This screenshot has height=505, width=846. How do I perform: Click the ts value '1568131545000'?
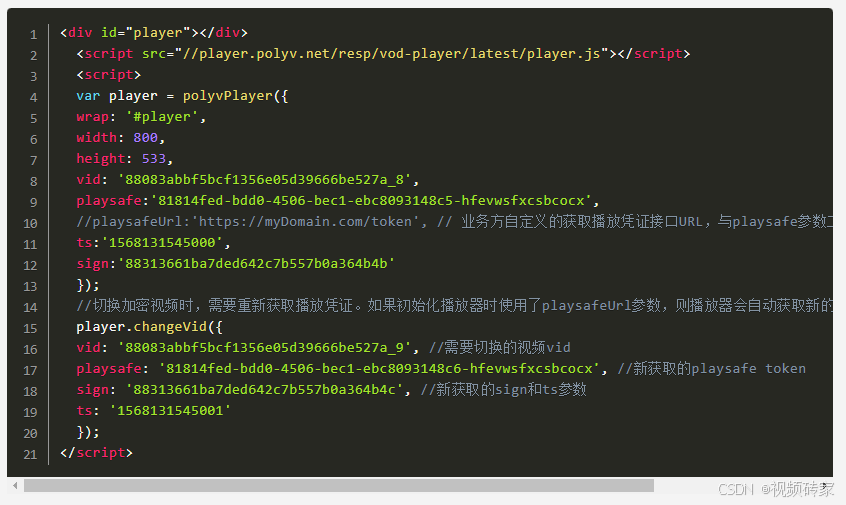[162, 243]
